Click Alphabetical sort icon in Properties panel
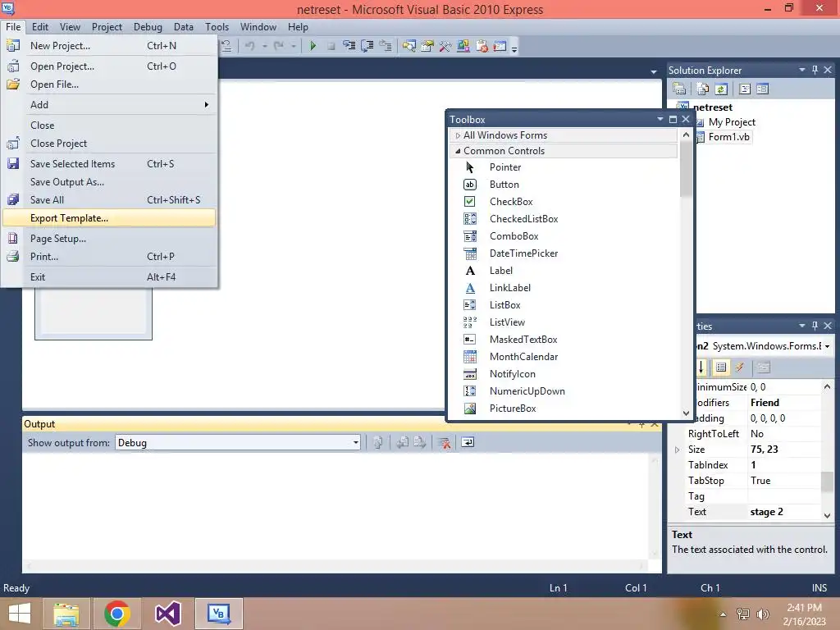This screenshot has height=630, width=840. pos(702,367)
